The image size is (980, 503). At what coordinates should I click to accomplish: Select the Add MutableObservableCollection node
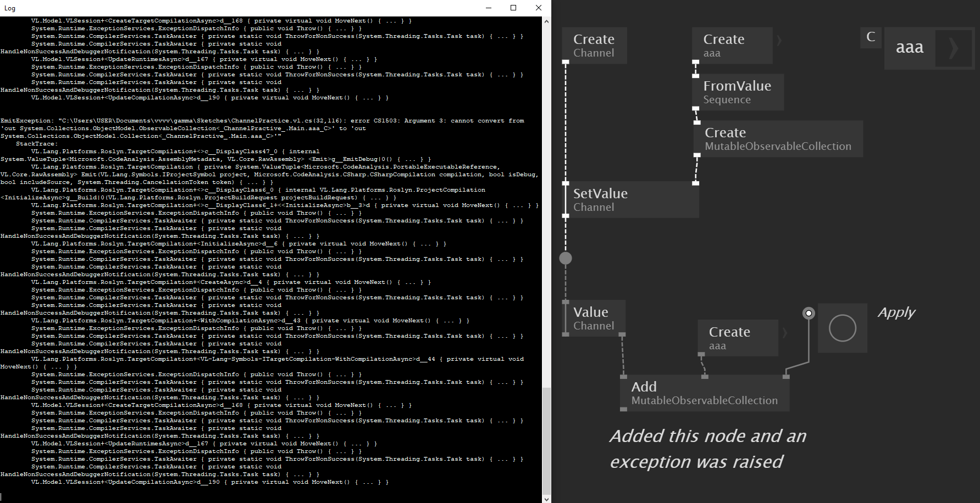[705, 393]
